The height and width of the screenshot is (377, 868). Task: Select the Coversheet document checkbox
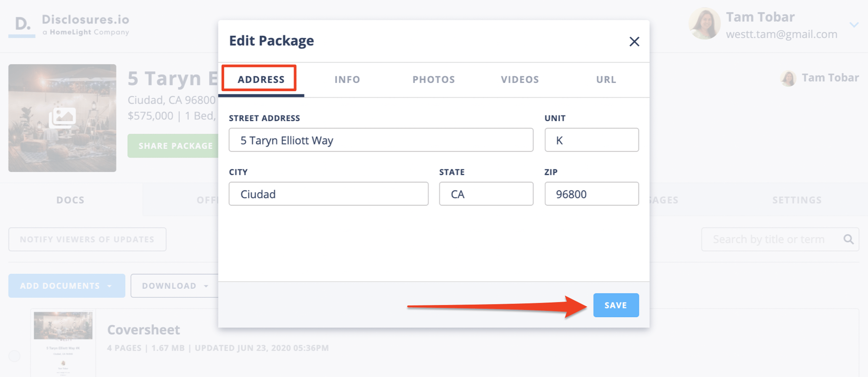[15, 356]
